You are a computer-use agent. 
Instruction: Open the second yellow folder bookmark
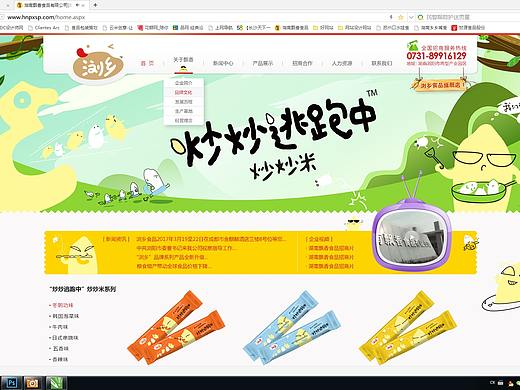pyautogui.click(x=355, y=28)
